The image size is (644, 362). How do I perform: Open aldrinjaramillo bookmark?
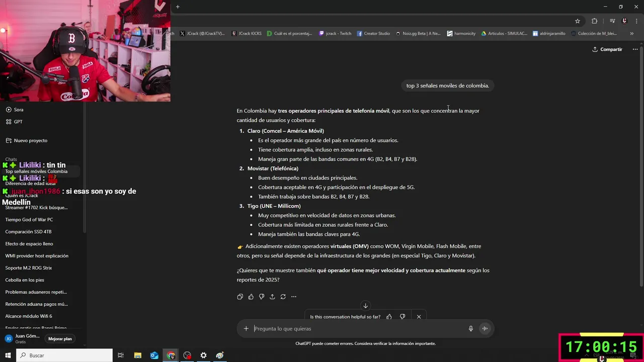click(x=549, y=34)
